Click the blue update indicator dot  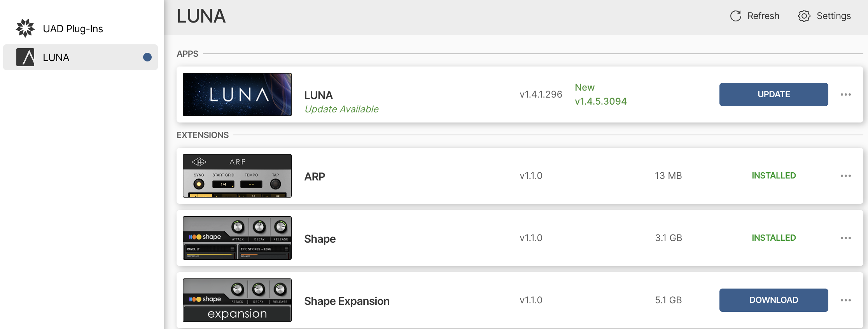pyautogui.click(x=147, y=57)
